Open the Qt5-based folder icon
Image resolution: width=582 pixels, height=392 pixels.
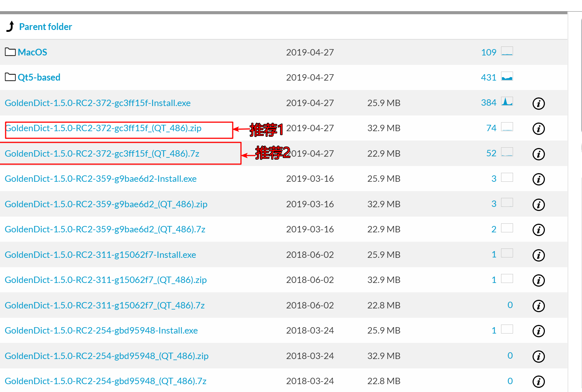click(10, 77)
